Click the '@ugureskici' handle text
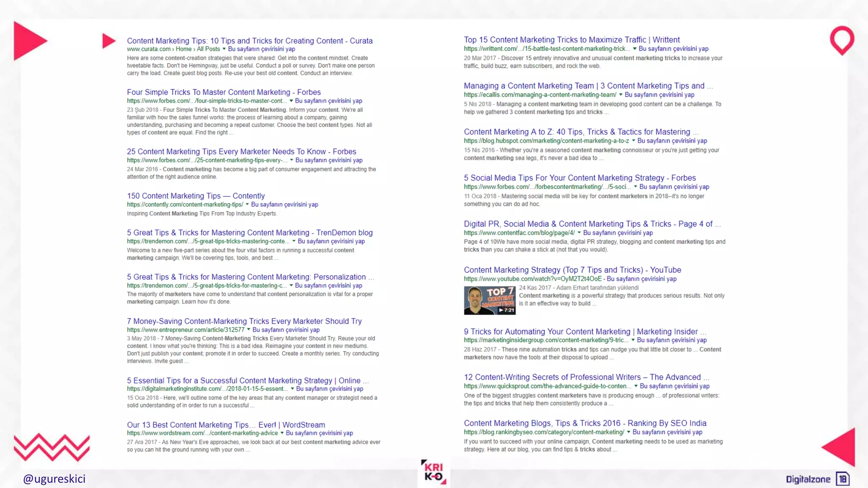The image size is (868, 488). click(54, 479)
